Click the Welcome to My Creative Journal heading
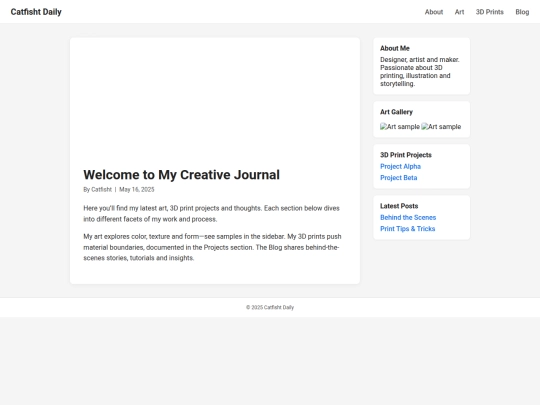 click(181, 175)
